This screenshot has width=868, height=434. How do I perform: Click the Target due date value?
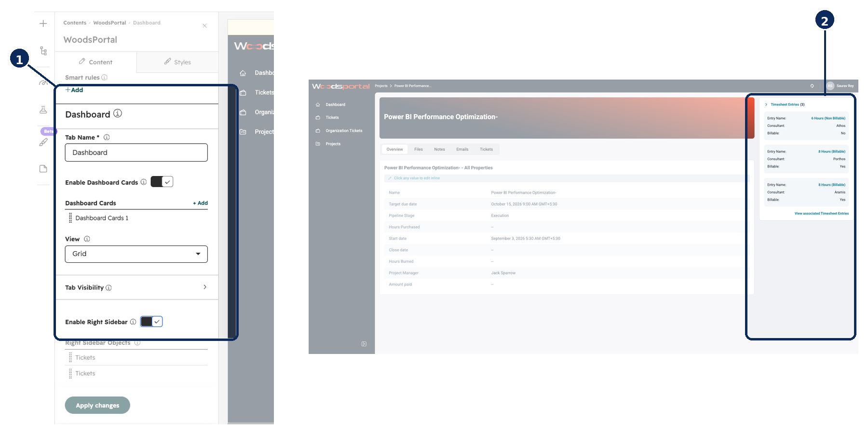pos(524,204)
